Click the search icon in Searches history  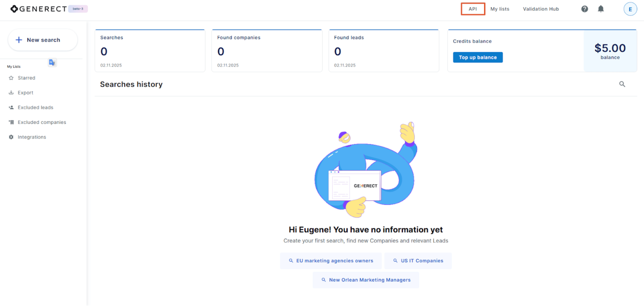[x=622, y=84]
